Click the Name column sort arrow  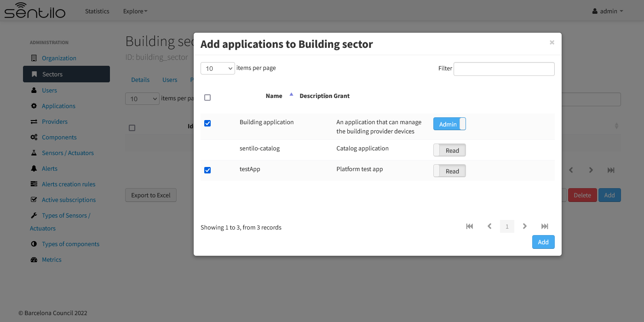[291, 94]
